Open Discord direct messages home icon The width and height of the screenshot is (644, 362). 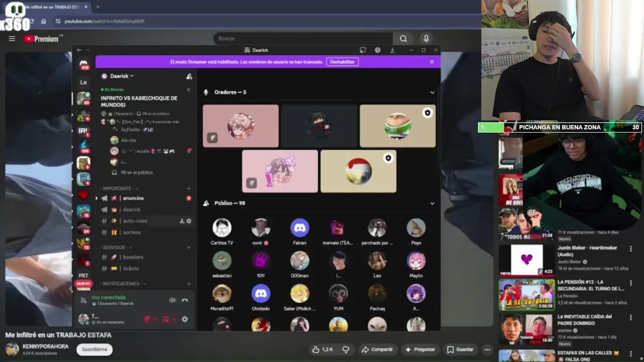[x=84, y=64]
